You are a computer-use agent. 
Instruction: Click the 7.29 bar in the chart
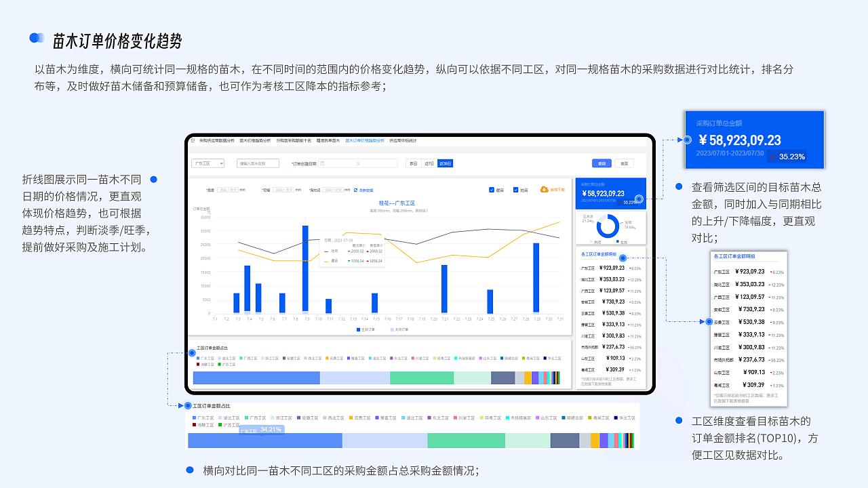(x=536, y=278)
